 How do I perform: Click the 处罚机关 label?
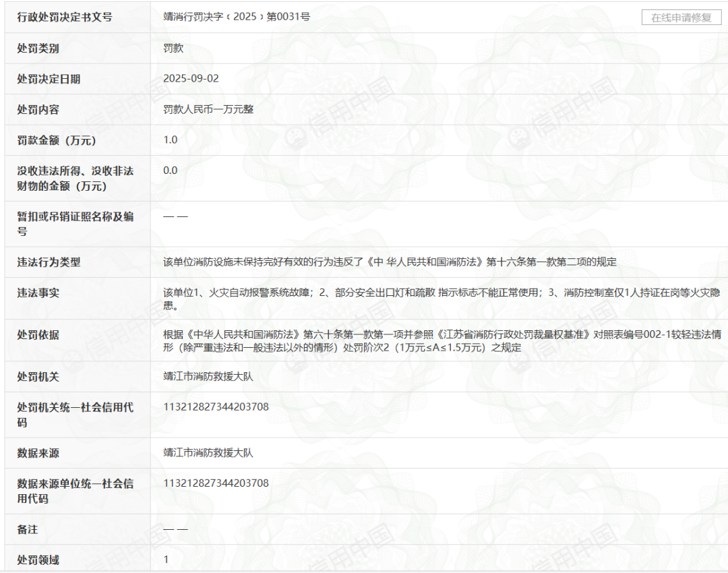pyautogui.click(x=38, y=377)
